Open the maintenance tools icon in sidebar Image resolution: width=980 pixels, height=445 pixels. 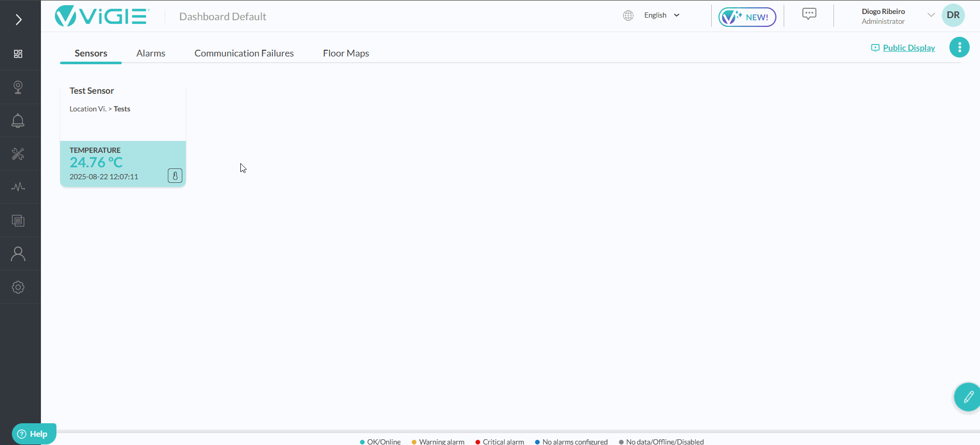[18, 154]
